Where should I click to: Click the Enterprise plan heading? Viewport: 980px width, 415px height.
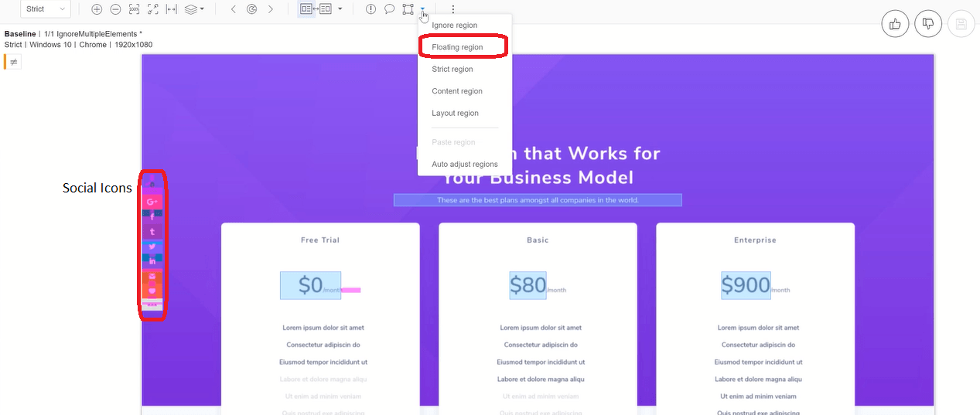tap(755, 240)
